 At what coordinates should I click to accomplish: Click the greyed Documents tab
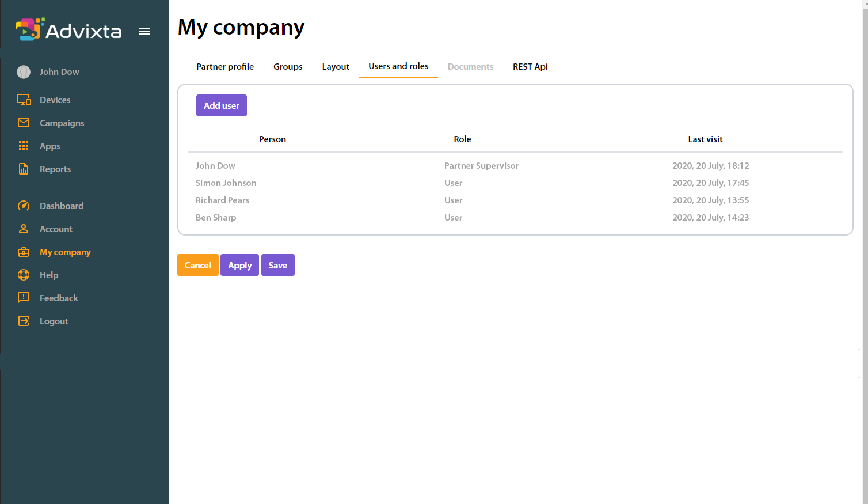tap(470, 67)
